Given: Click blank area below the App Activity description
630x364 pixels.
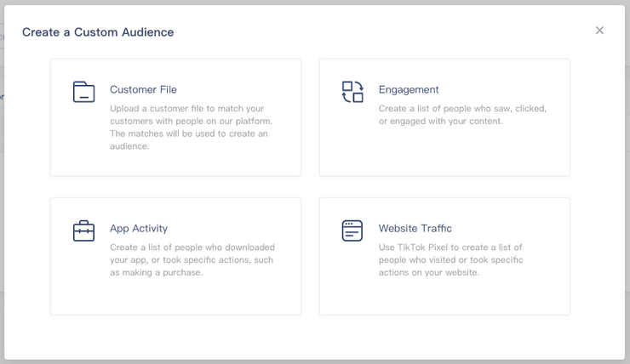Looking at the screenshot, I should coord(175,297).
